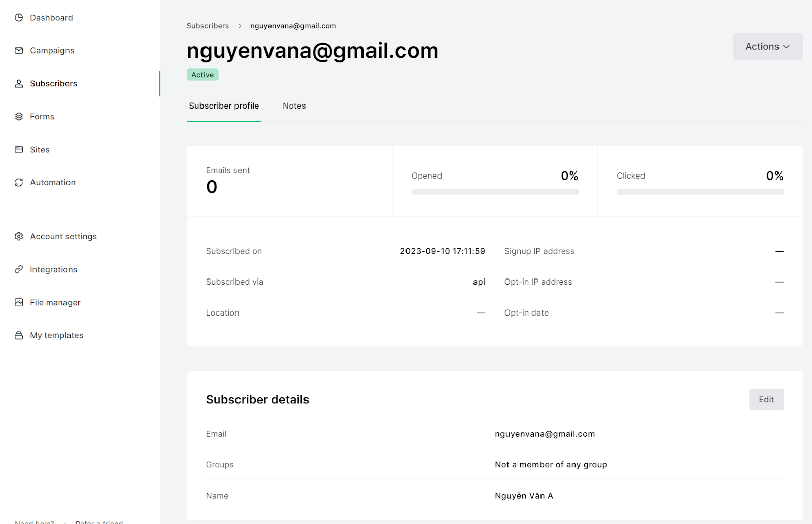
Task: Edit the subscriber details
Action: pos(766,400)
